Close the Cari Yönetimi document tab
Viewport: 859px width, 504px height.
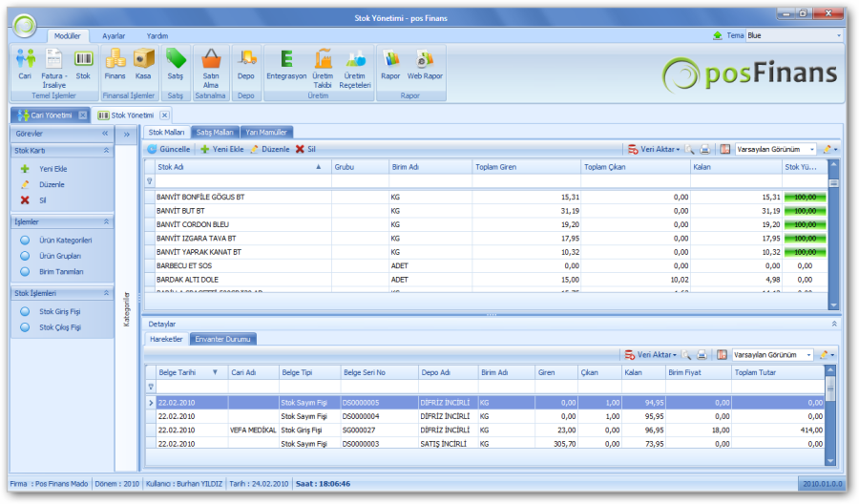pyautogui.click(x=82, y=115)
